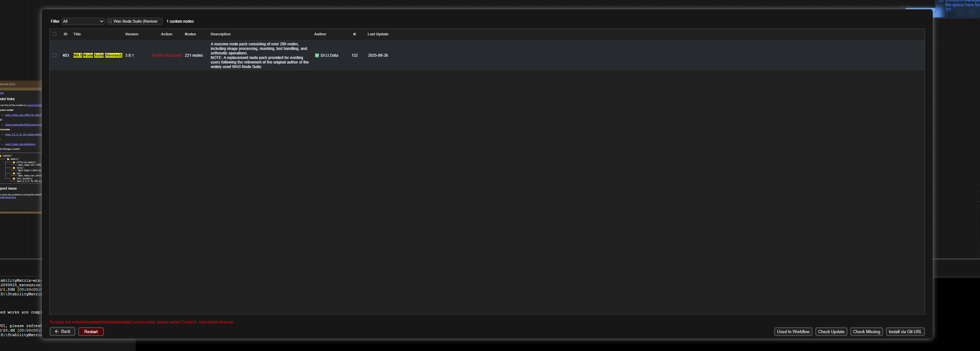Open the WAS Node Suite (Revised) title link
The width and height of the screenshot is (980, 351).
pos(98,55)
